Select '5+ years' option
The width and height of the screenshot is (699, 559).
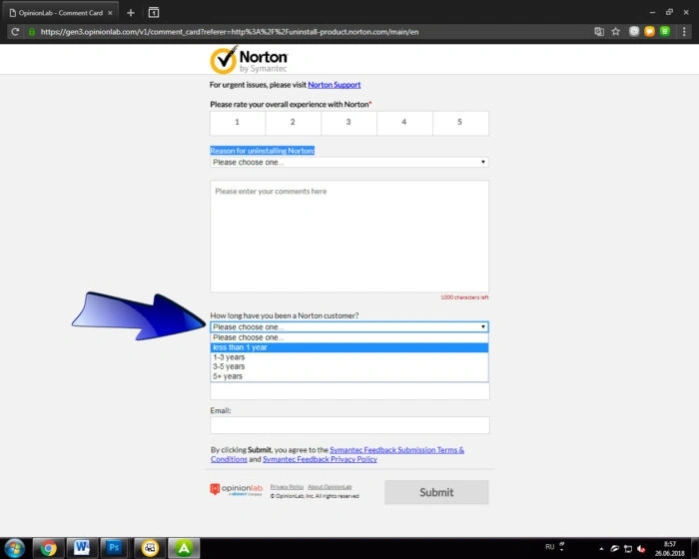click(x=349, y=376)
